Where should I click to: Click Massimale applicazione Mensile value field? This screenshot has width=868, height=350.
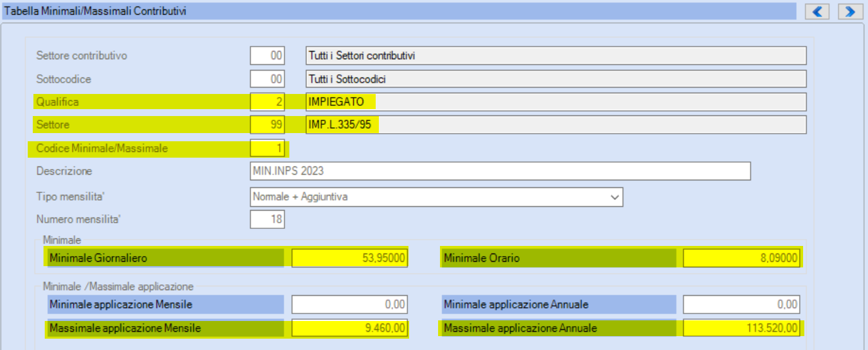(x=350, y=328)
